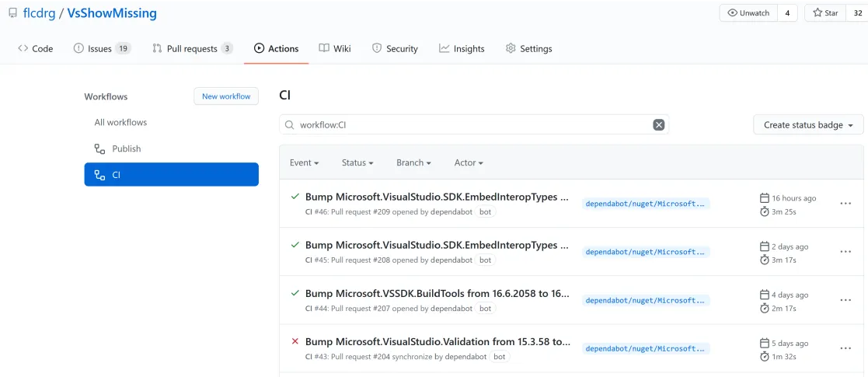Open CI #46 run title link

coord(437,197)
